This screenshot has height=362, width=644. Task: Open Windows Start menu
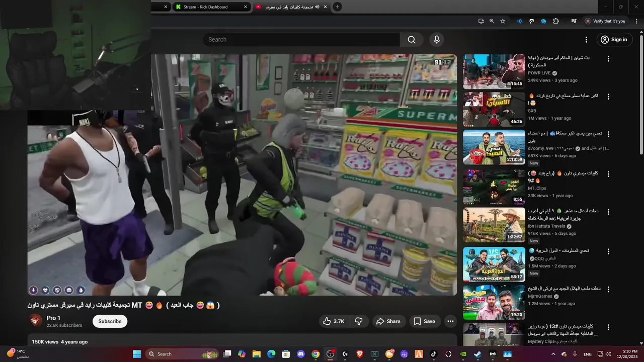point(137,354)
